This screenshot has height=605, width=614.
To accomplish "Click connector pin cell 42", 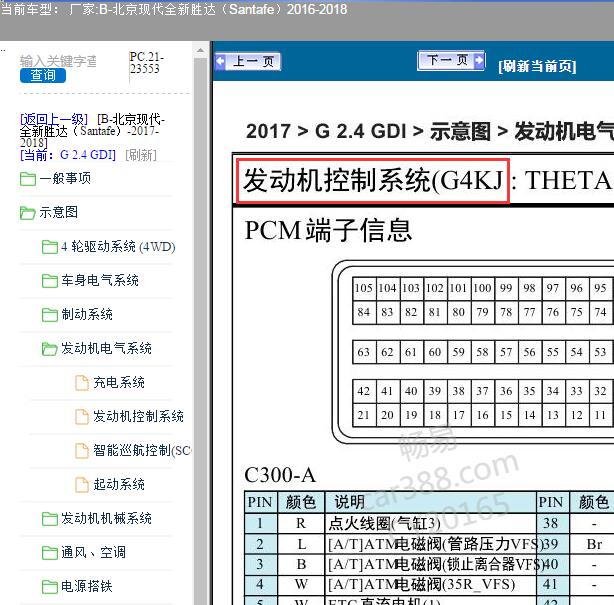I will [x=364, y=391].
